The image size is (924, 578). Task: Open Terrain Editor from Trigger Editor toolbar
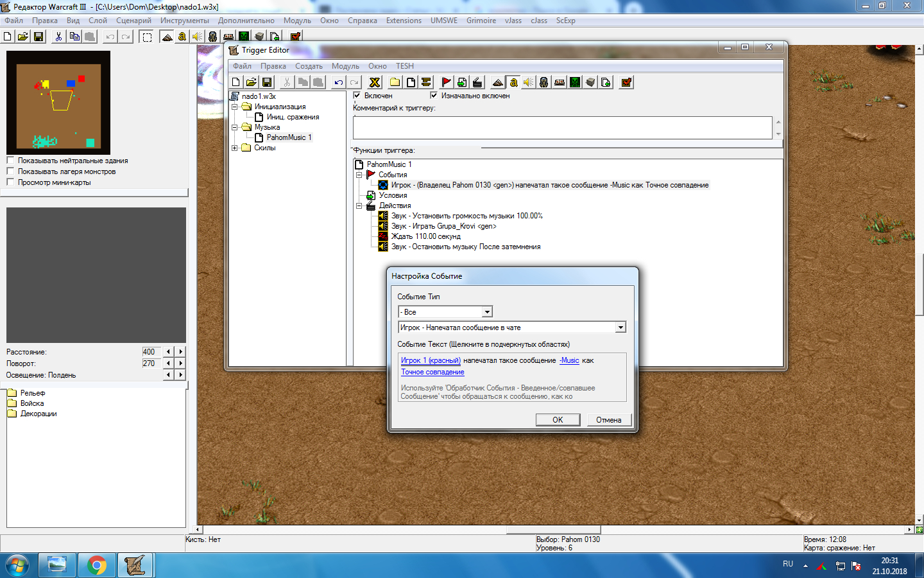[x=498, y=82]
